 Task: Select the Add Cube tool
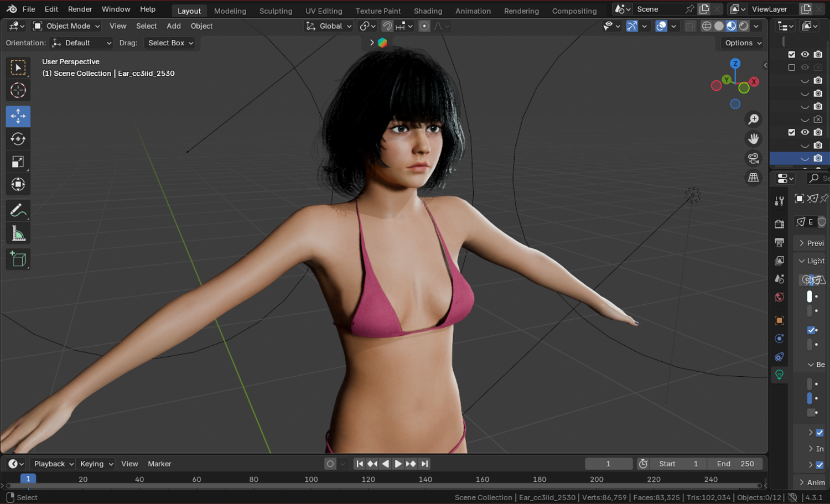[x=18, y=259]
